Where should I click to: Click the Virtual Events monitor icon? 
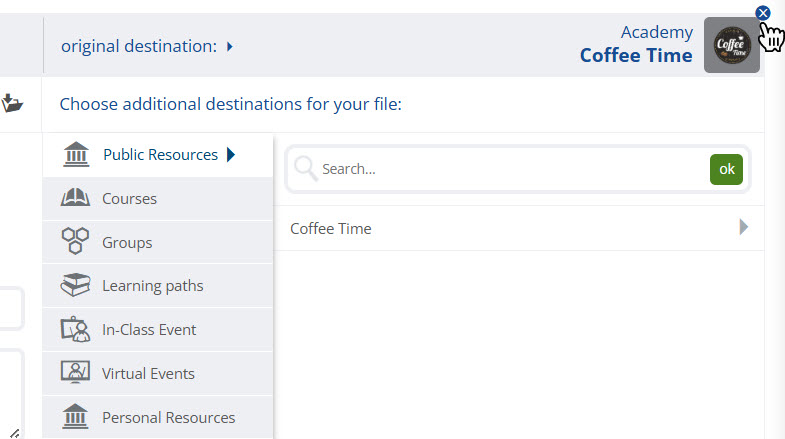(75, 373)
